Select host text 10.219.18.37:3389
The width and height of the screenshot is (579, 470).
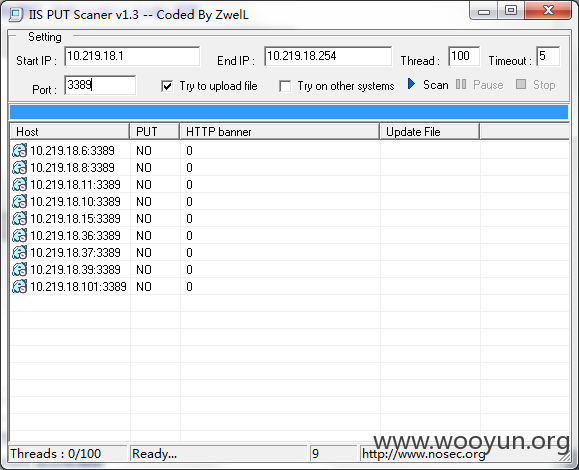[x=75, y=253]
